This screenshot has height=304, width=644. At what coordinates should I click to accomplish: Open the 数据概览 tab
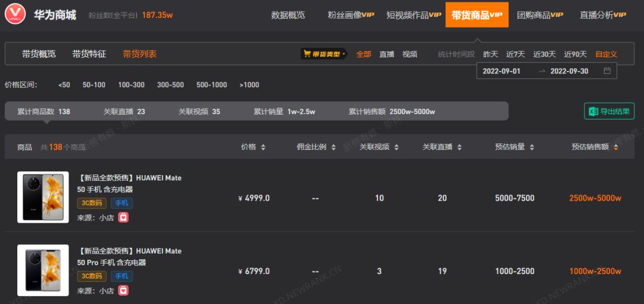(288, 15)
